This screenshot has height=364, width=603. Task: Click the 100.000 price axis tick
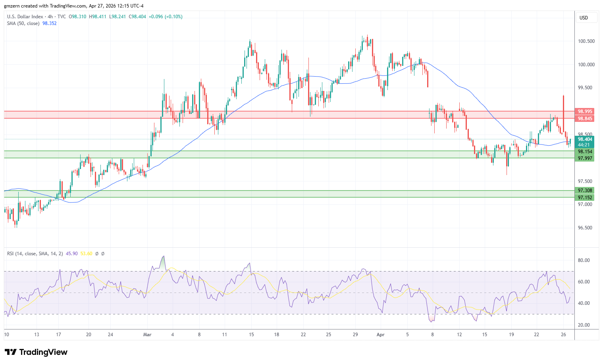[x=586, y=65]
